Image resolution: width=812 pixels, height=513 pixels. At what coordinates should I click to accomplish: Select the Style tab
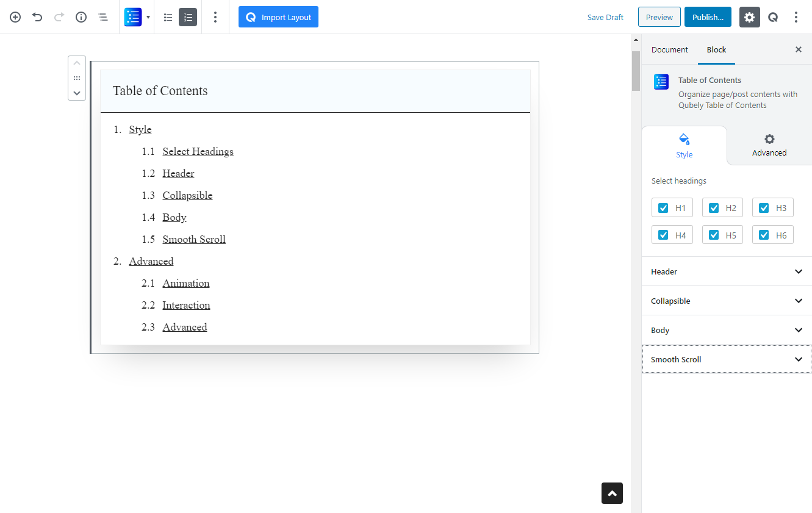pos(684,145)
